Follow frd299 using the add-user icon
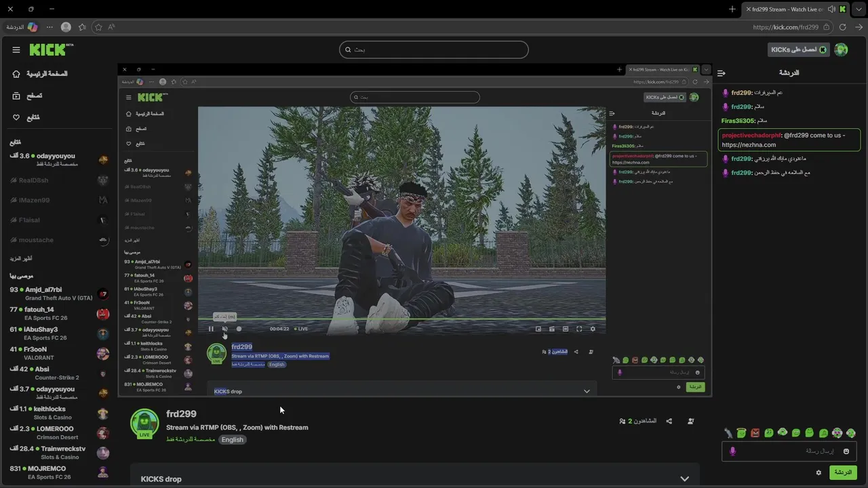The width and height of the screenshot is (868, 488). point(690,421)
